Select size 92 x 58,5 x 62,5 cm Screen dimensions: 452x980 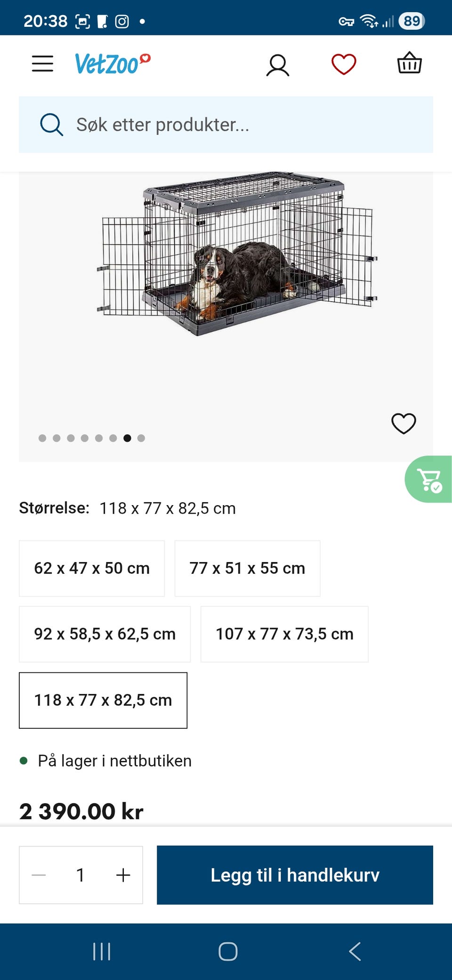(105, 634)
